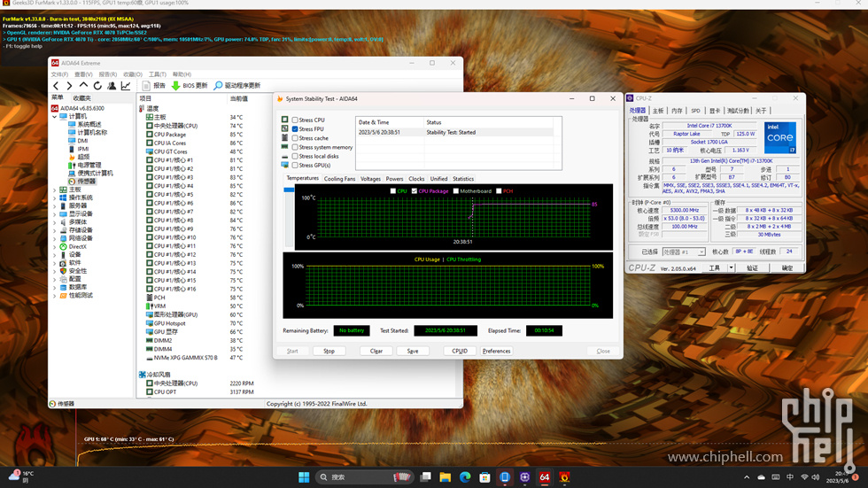
Task: Expand the 服务器 tree node
Action: 54,205
